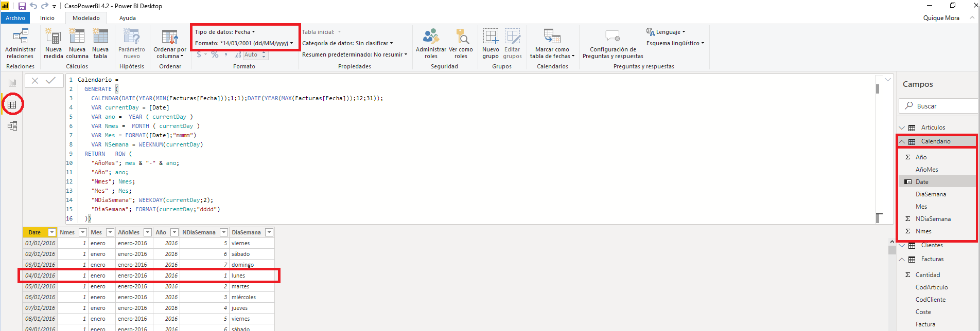
Task: Add a Nueva columna
Action: 77,44
